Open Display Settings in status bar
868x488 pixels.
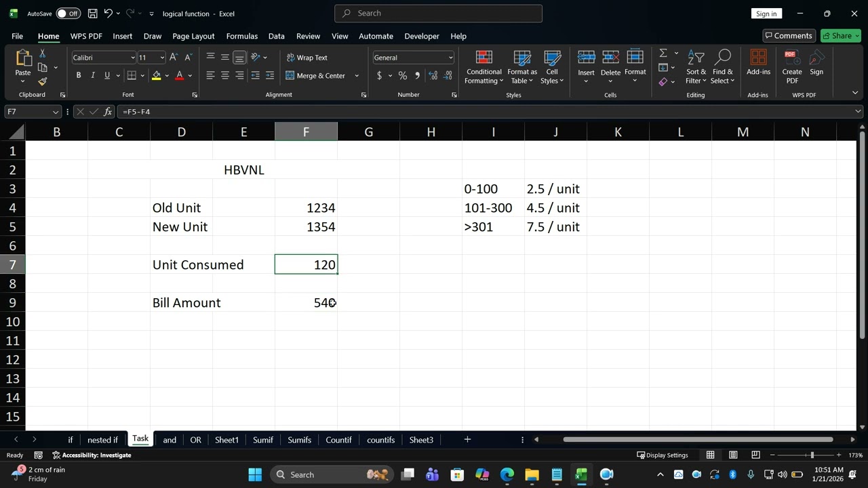(x=662, y=455)
